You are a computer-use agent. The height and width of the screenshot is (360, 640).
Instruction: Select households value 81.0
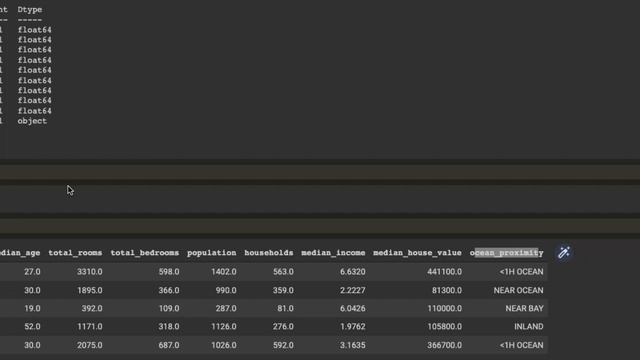(x=285, y=309)
